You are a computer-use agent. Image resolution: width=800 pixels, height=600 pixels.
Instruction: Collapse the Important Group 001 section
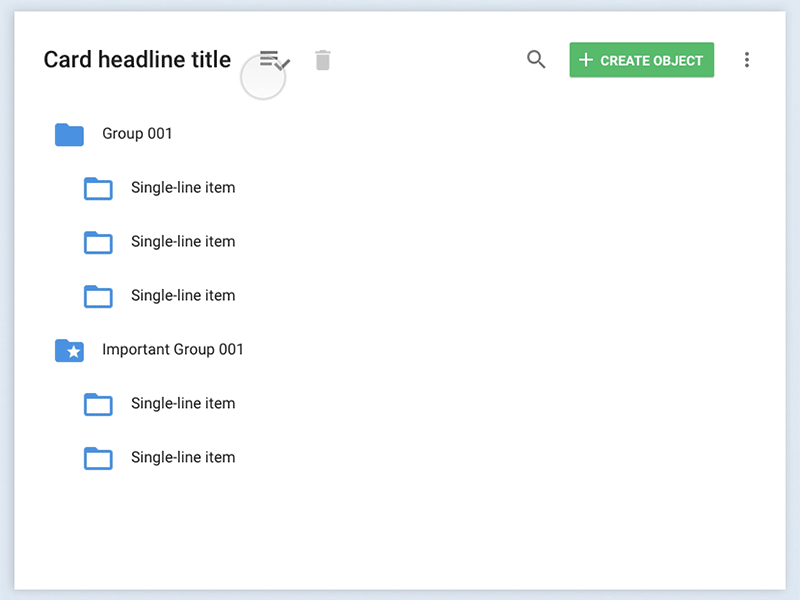tap(172, 350)
